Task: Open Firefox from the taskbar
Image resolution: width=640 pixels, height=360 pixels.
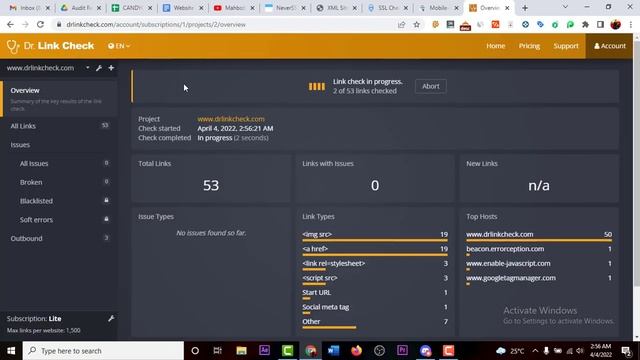Action: (356, 351)
